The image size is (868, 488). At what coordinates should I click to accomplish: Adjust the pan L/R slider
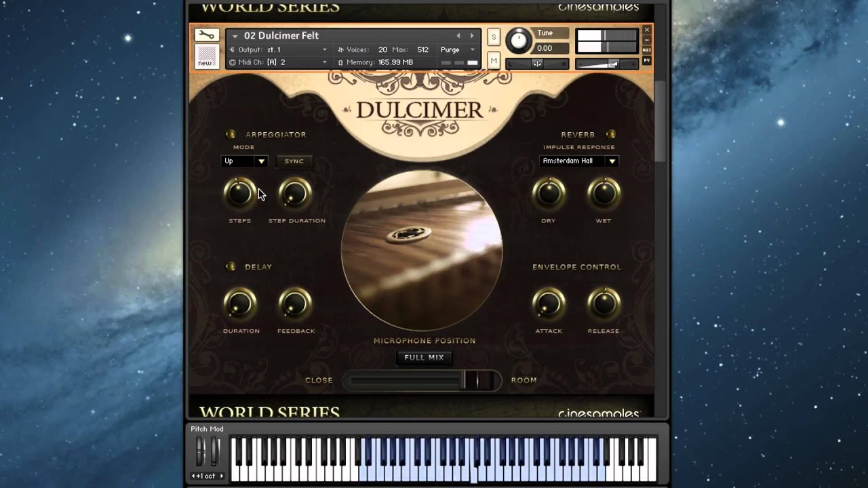click(x=537, y=64)
